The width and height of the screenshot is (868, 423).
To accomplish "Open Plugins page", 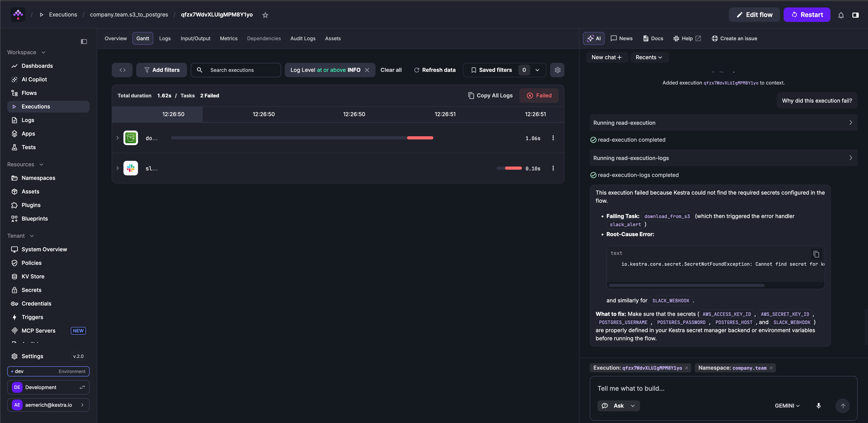I will [x=48, y=205].
